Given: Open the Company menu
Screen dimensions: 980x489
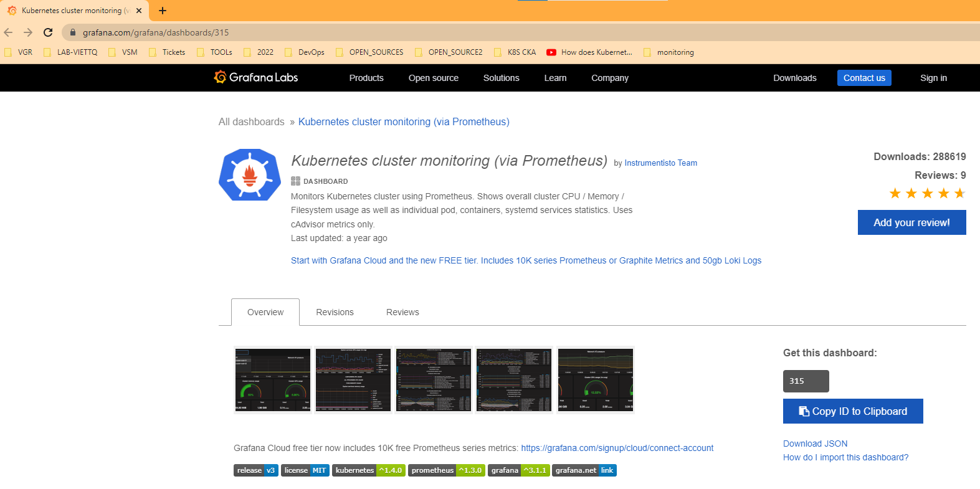Looking at the screenshot, I should click(610, 78).
